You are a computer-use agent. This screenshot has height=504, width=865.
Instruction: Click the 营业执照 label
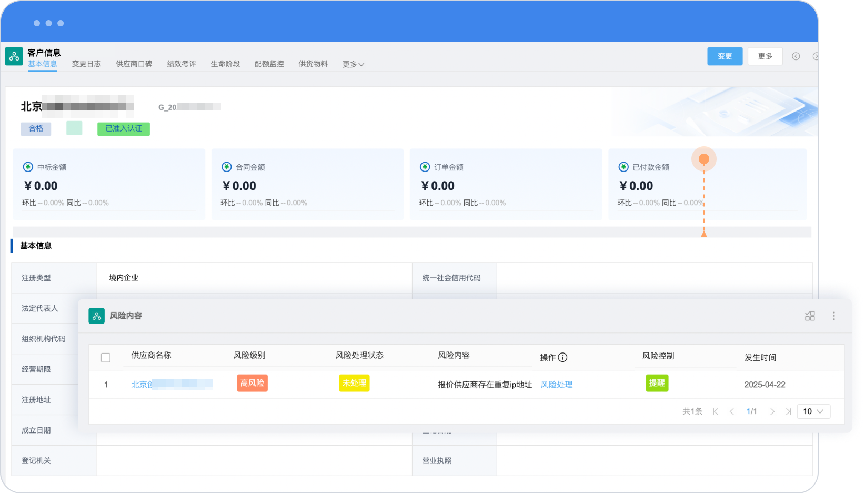[x=437, y=461]
